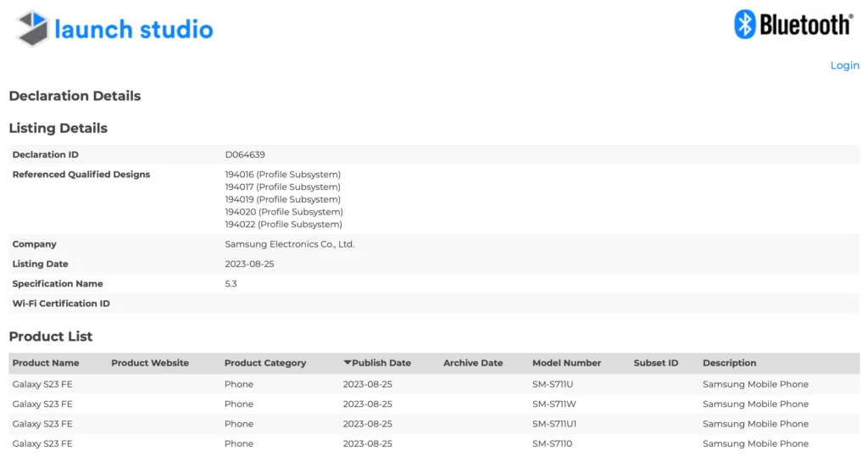Screen dimensions: 868x468
Task: Click the Product List heading
Action: [50, 337]
